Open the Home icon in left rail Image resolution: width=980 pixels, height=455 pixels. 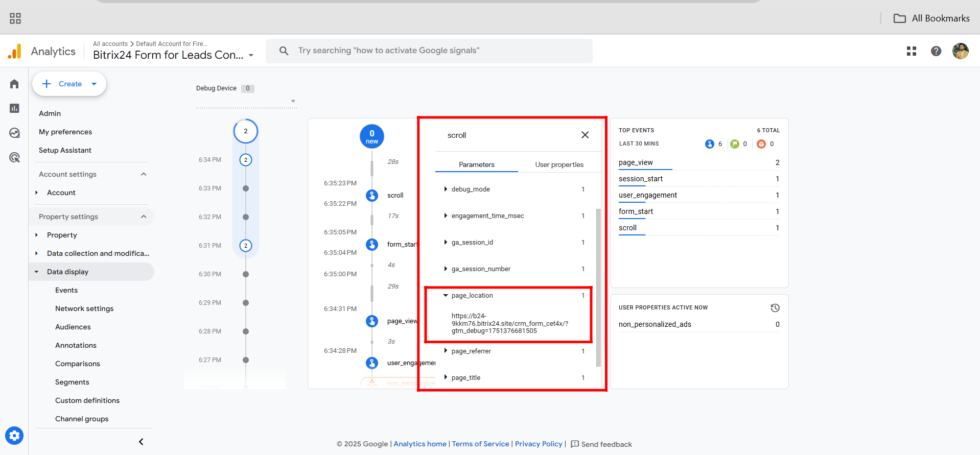(14, 84)
